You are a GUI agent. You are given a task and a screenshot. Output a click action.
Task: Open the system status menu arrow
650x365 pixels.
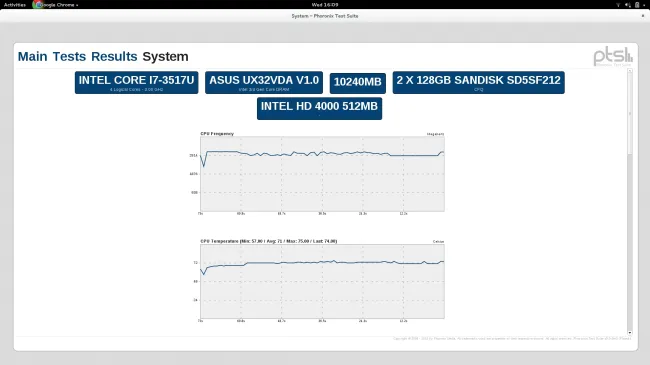coord(644,5)
